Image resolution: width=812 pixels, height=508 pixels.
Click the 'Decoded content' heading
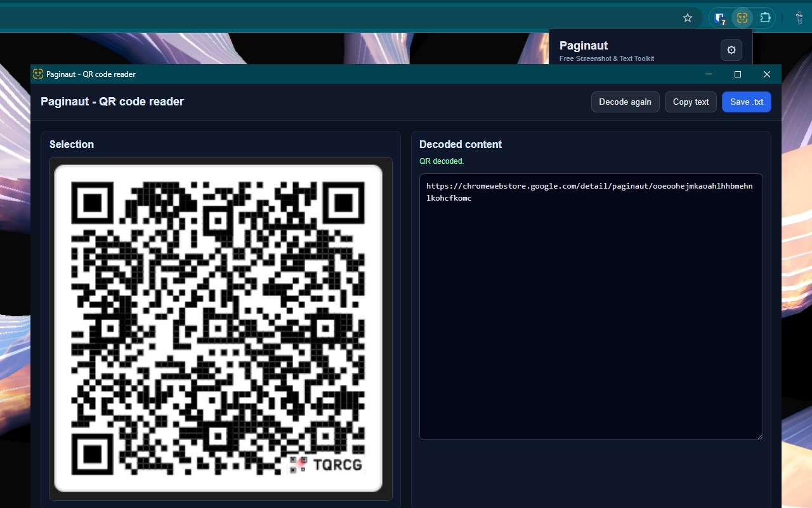[461, 144]
